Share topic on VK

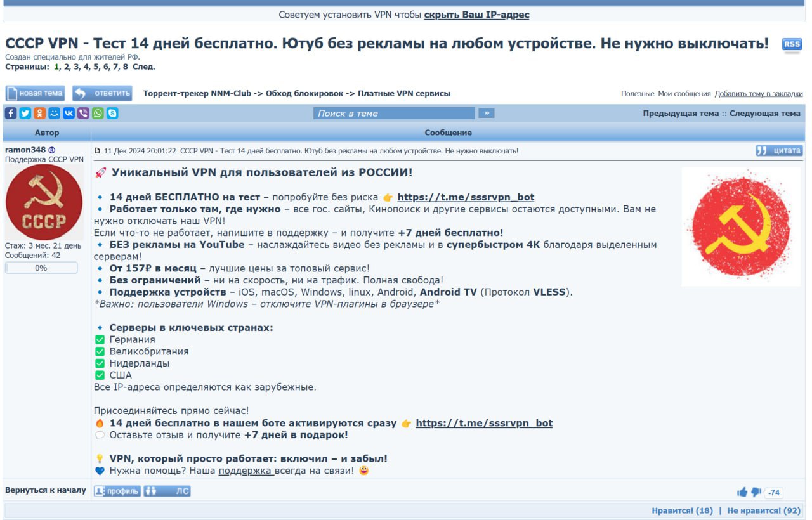point(69,113)
